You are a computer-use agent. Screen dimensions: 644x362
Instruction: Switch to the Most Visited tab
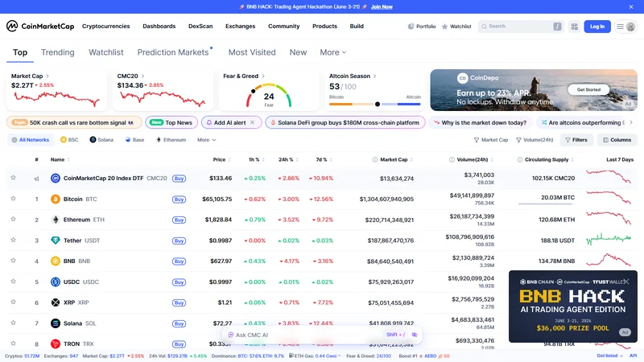coord(252,52)
